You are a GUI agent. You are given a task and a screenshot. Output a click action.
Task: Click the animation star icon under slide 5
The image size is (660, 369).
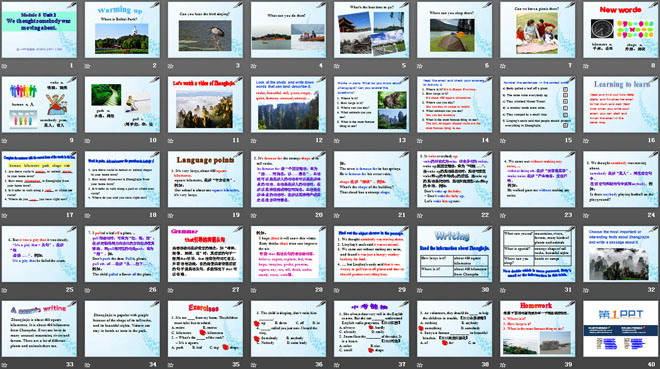click(337, 66)
